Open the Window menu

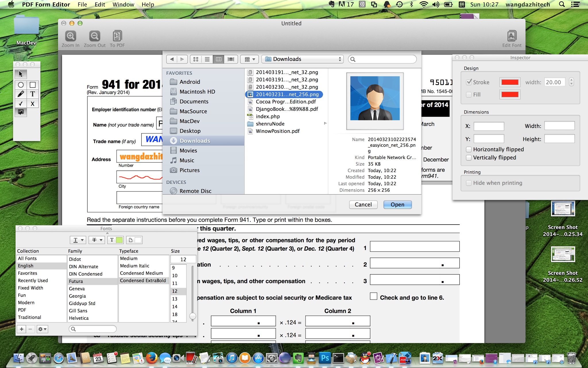click(123, 4)
